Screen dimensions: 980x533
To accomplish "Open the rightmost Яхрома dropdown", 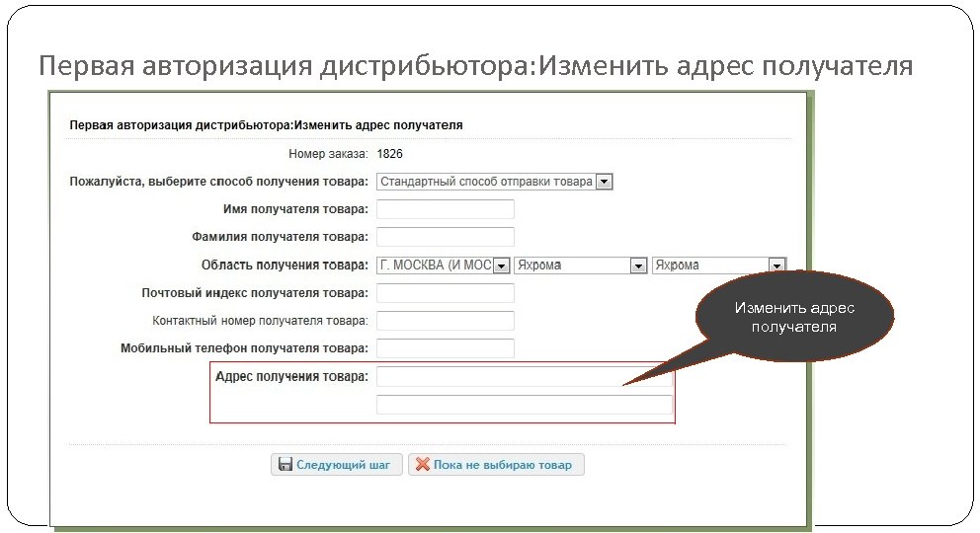I will pyautogui.click(x=719, y=266).
